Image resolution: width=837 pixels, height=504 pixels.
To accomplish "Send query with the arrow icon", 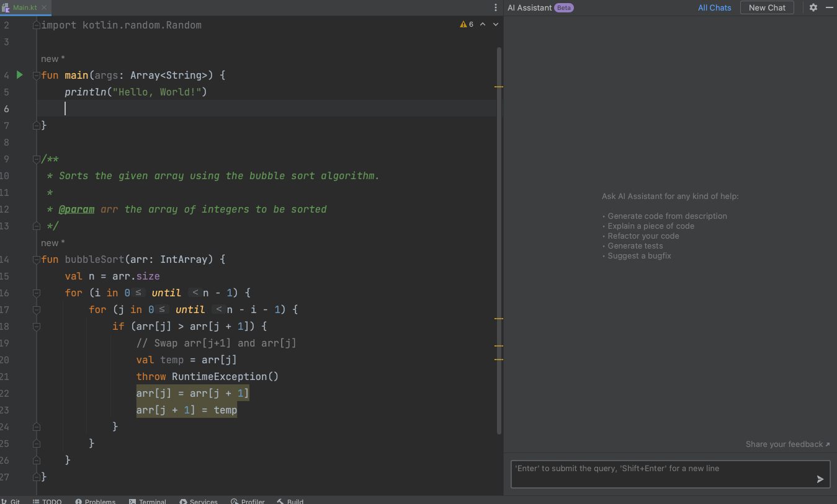I will coord(820,479).
